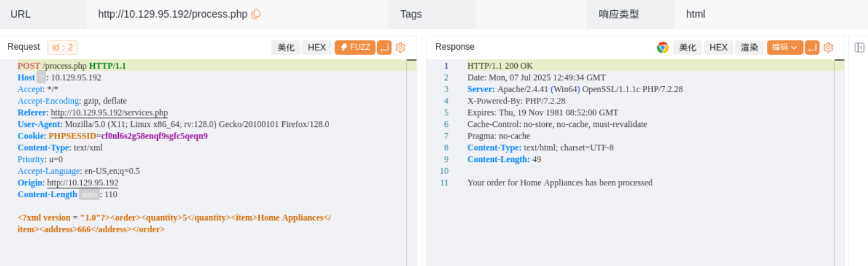This screenshot has height=266, width=868.
Task: Open the 编码 dropdown in Response
Action: pyautogui.click(x=785, y=47)
